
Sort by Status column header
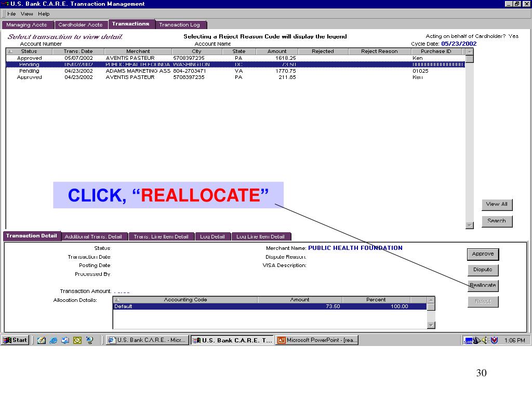coord(29,51)
